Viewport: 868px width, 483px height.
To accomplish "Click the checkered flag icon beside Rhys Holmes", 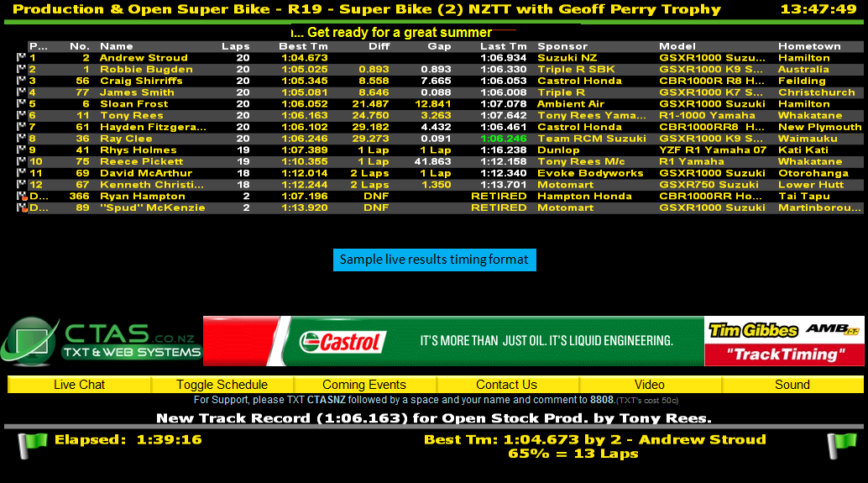I will [22, 150].
